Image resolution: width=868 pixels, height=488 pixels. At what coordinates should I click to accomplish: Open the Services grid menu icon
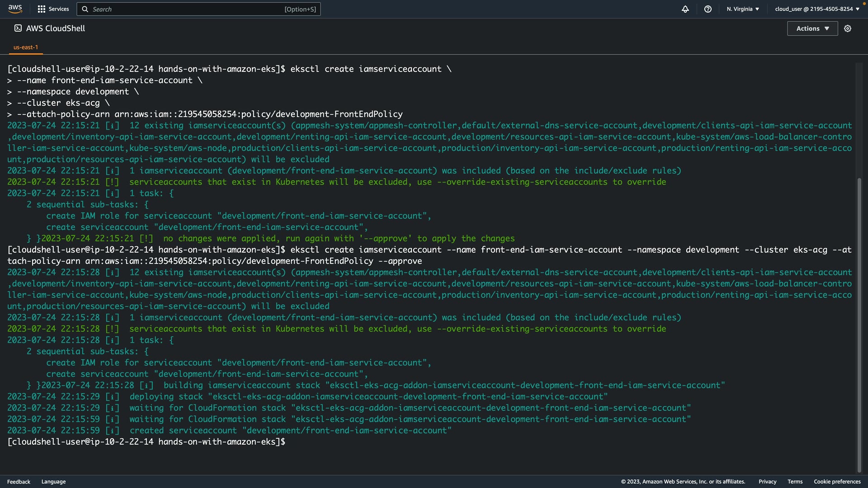[x=42, y=9]
